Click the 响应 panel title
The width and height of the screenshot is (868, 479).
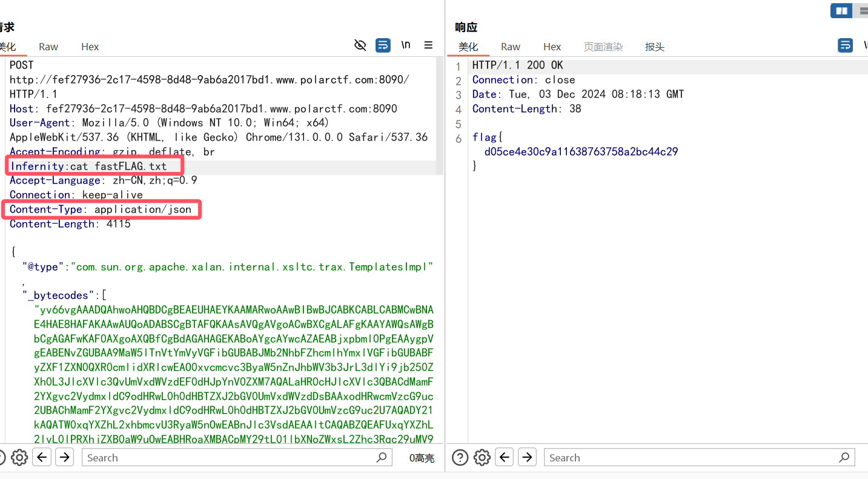point(466,27)
